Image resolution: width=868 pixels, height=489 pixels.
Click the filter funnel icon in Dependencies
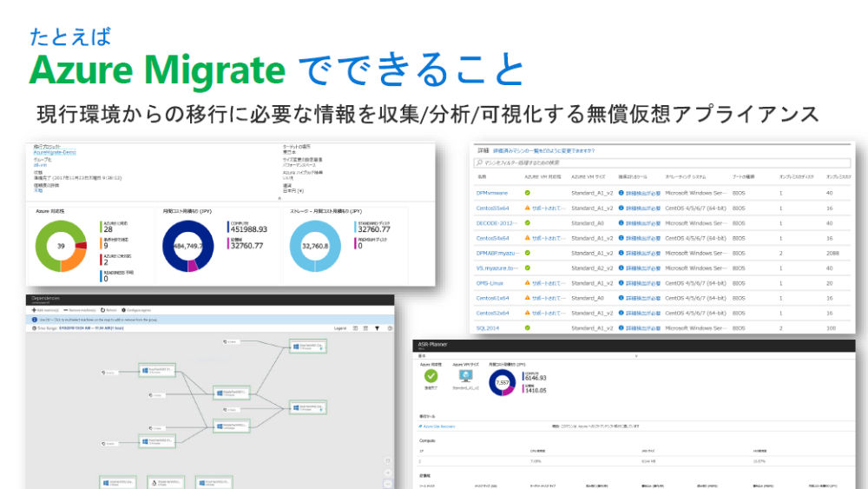click(378, 328)
